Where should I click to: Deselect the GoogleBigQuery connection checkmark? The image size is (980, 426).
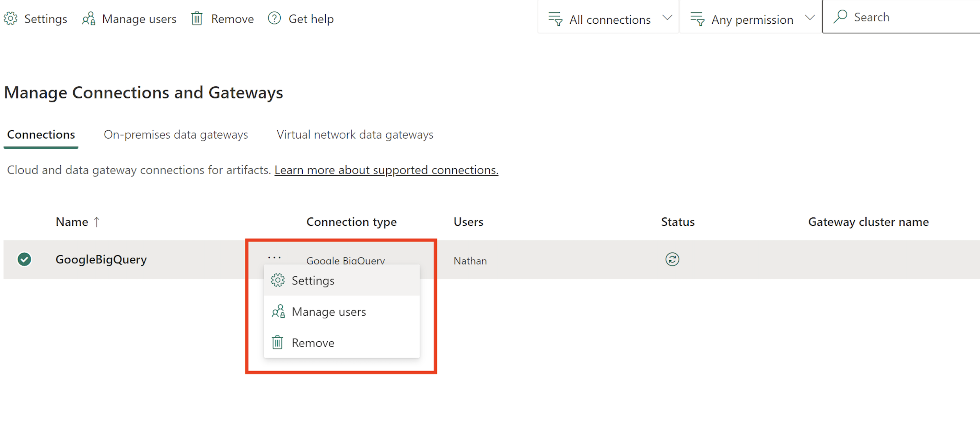(24, 259)
